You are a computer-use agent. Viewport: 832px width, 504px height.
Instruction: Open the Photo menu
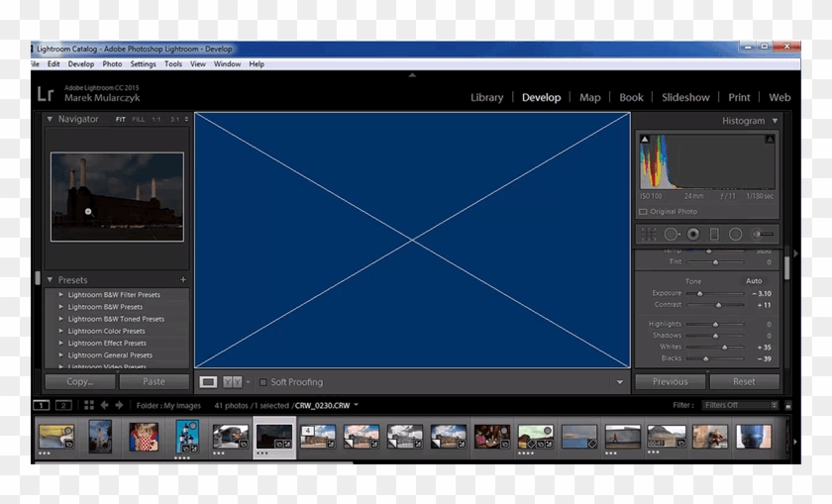112,64
